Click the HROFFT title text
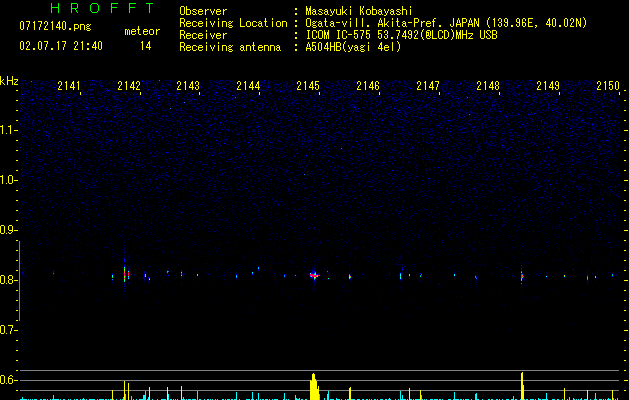 pyautogui.click(x=102, y=8)
